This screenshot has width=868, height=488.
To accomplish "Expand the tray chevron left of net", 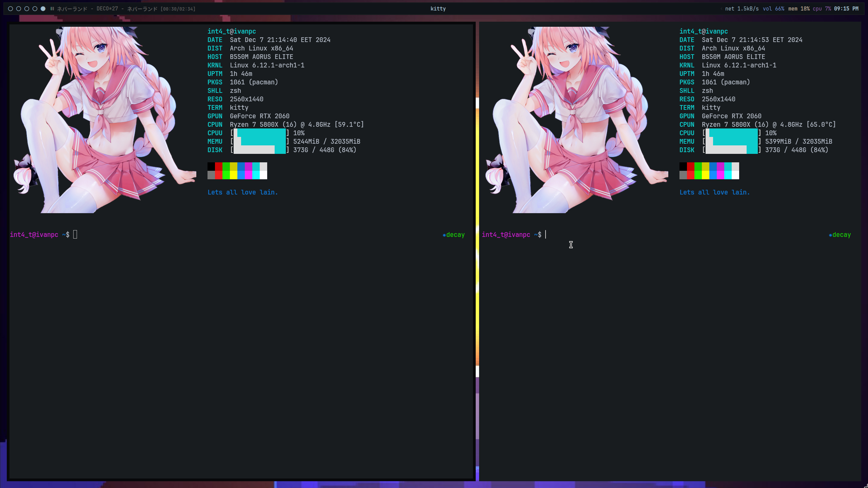I will point(721,9).
